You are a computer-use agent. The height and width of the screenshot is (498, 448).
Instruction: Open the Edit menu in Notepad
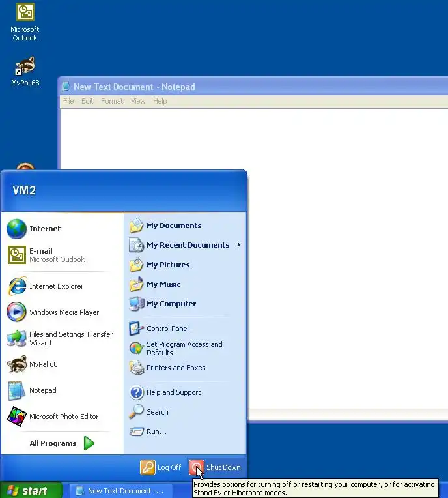(x=87, y=101)
